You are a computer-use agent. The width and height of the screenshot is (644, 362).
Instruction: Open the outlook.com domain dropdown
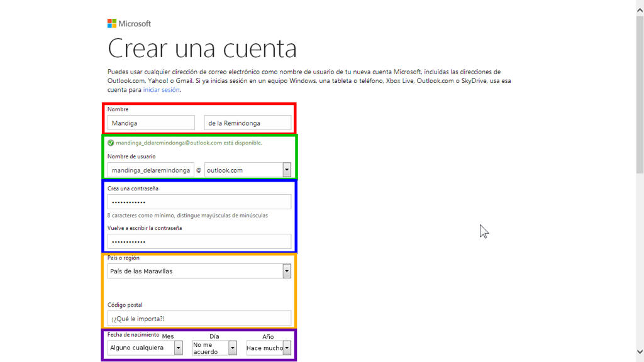click(x=248, y=170)
